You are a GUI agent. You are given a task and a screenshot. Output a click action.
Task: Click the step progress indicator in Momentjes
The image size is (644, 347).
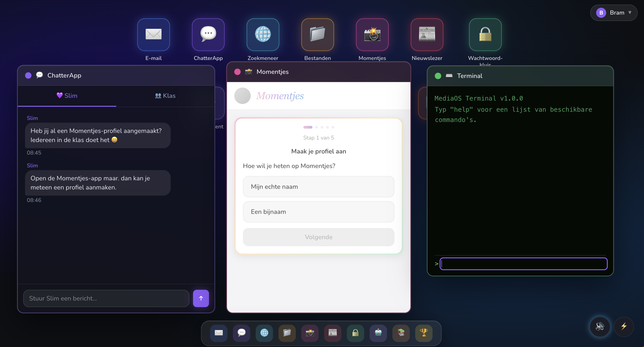click(319, 127)
